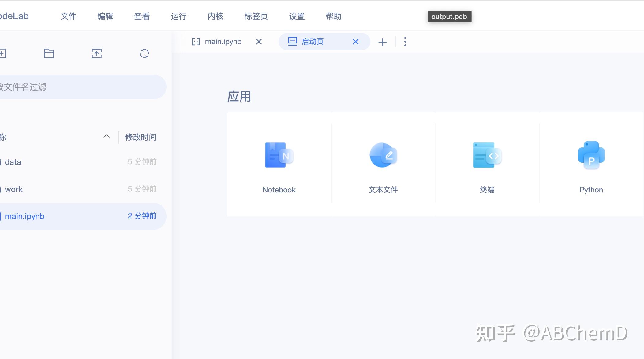Open the data folder
The height and width of the screenshot is (359, 644).
(14, 162)
